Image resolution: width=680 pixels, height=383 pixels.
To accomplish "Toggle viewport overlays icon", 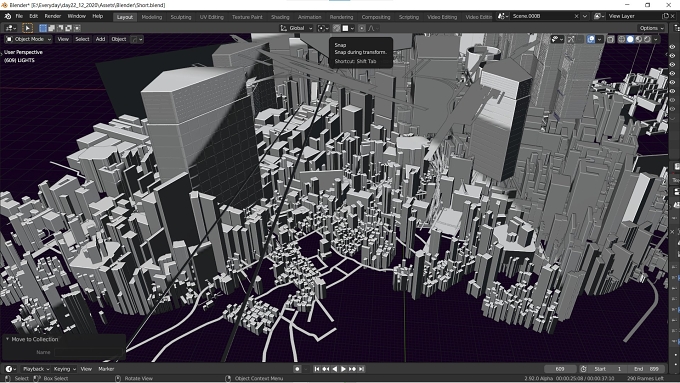I will click(591, 39).
